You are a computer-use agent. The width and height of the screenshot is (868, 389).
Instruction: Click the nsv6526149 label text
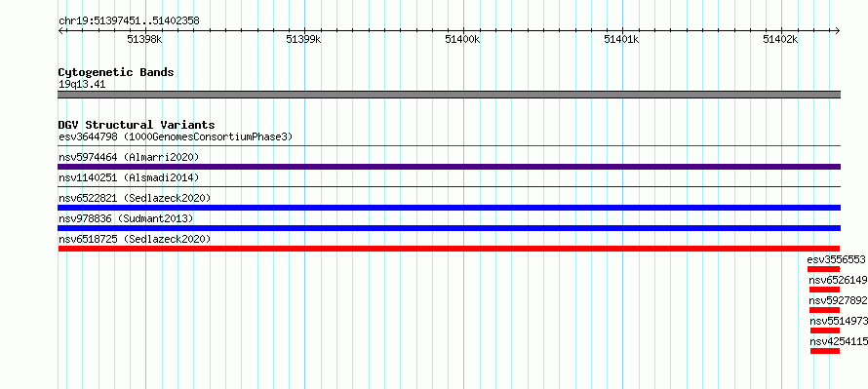point(838,280)
